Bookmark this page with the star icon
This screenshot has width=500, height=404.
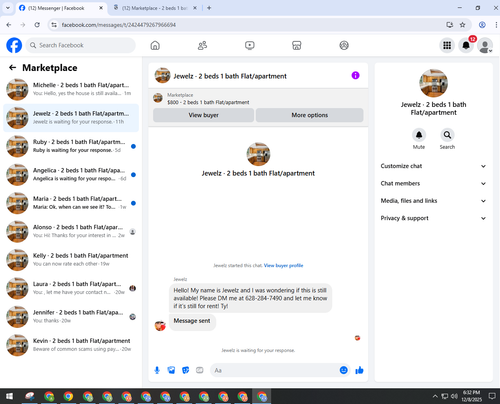463,25
